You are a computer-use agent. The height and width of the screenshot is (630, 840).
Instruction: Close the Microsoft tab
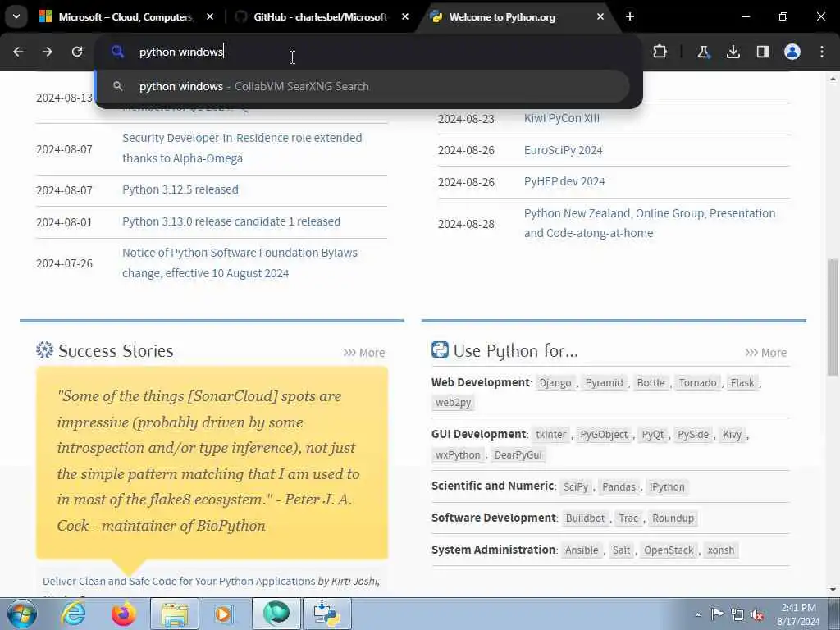(210, 17)
